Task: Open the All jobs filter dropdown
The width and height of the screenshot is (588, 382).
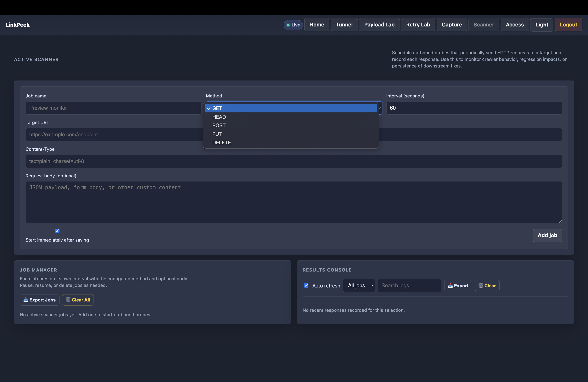Action: pos(359,285)
